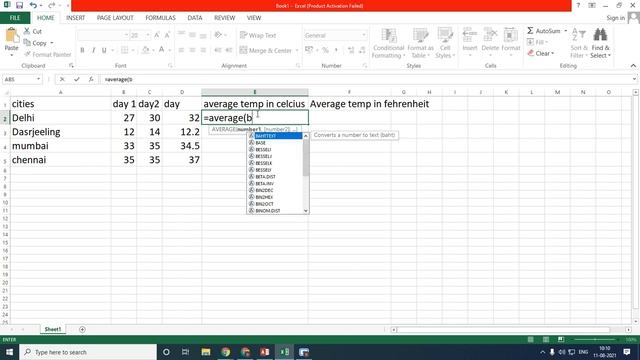Open Cell Styles gallery
The width and height of the screenshot is (640, 360).
click(445, 43)
